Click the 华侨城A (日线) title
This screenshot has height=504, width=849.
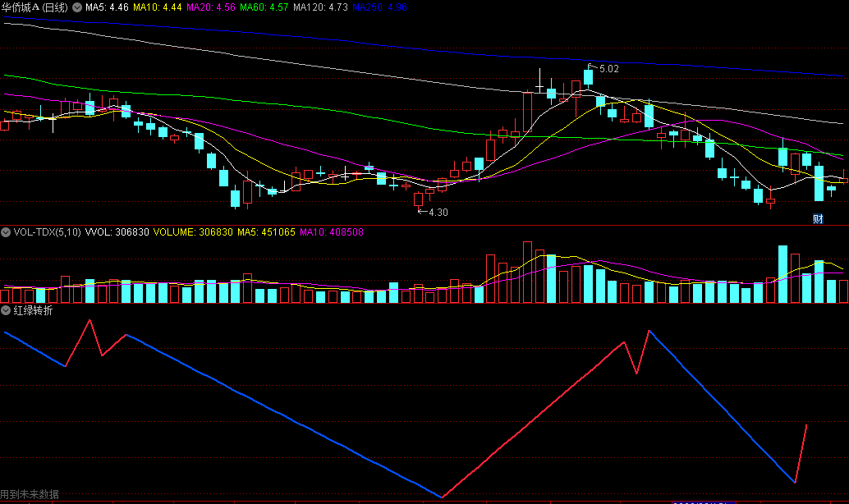(x=34, y=7)
